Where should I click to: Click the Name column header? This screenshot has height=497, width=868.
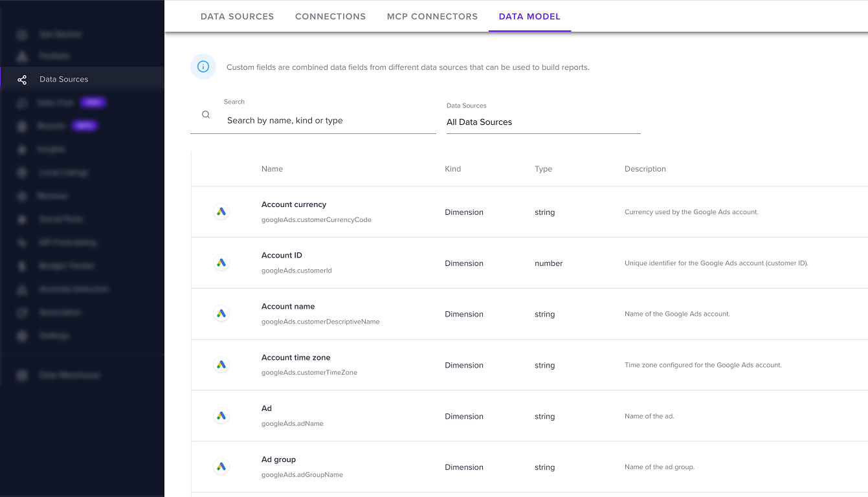(272, 169)
